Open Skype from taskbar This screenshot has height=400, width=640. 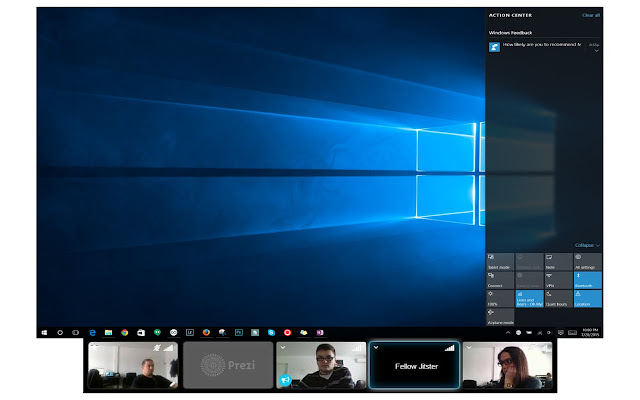pyautogui.click(x=271, y=333)
